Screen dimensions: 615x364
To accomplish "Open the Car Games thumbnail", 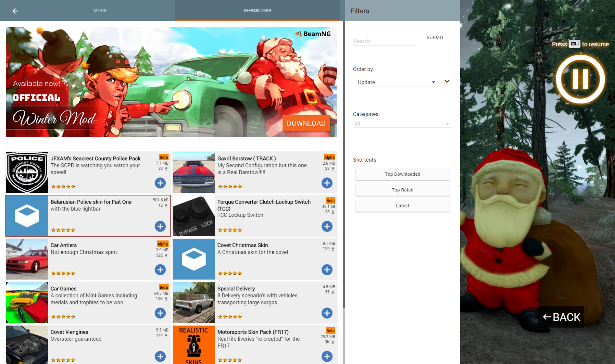I will 27,303.
